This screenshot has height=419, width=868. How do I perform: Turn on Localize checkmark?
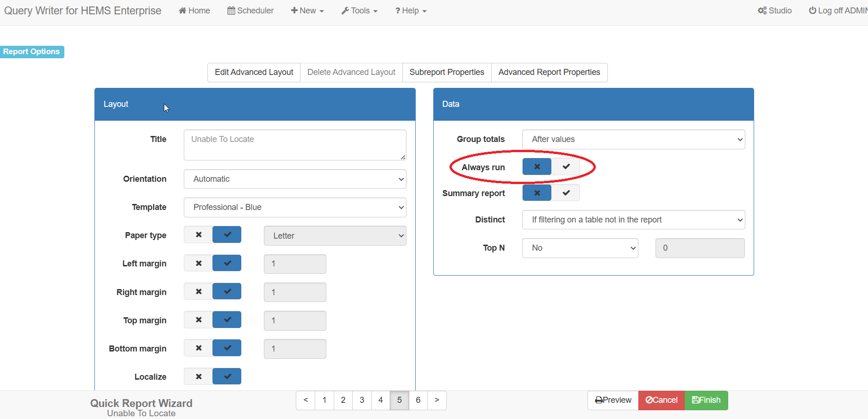click(227, 376)
